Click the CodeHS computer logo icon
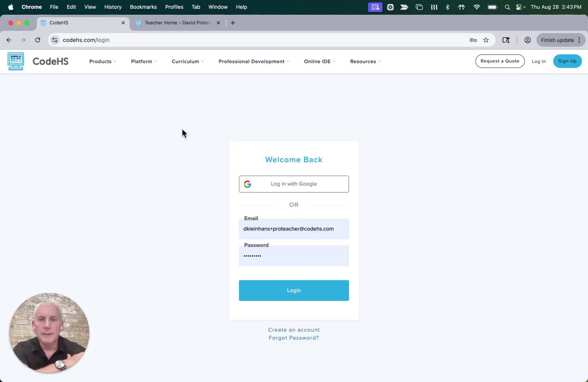 coord(16,62)
